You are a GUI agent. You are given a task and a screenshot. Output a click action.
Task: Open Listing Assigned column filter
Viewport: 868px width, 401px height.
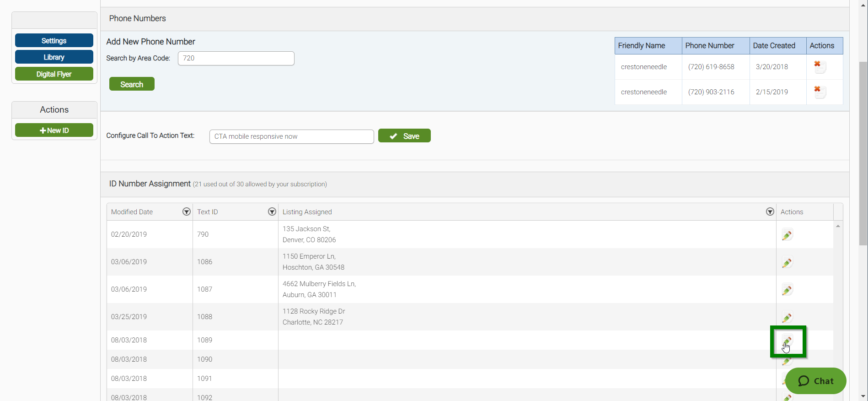770,211
